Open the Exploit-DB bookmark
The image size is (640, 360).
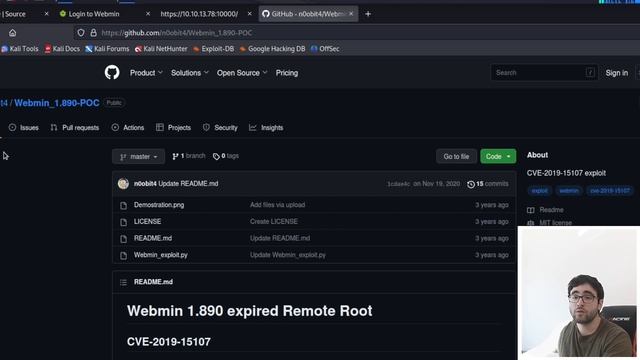(213, 49)
